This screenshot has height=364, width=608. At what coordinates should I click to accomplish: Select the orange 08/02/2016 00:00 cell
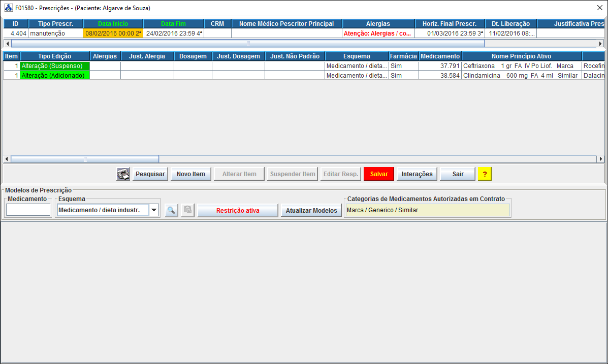click(x=113, y=34)
